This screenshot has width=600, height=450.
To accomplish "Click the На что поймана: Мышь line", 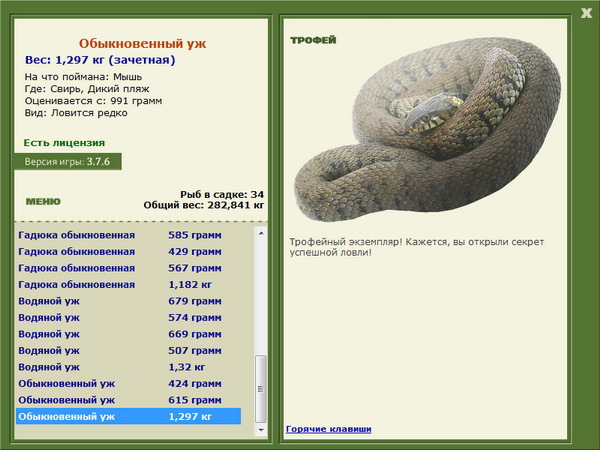I will [x=83, y=77].
